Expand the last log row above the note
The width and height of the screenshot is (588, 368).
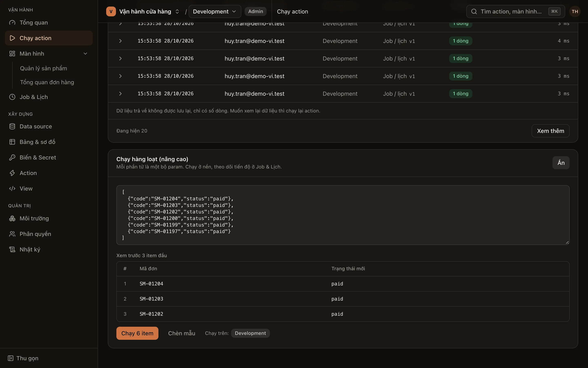(x=120, y=94)
